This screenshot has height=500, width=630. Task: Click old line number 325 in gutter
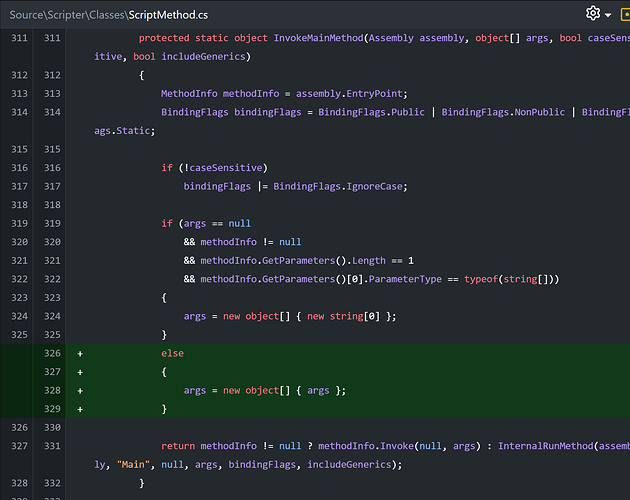(x=16, y=334)
